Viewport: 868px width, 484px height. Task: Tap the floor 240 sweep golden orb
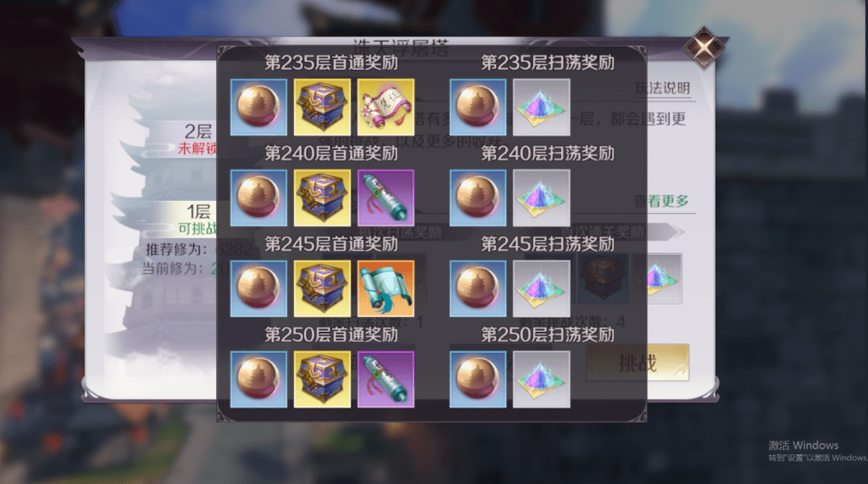click(x=477, y=199)
